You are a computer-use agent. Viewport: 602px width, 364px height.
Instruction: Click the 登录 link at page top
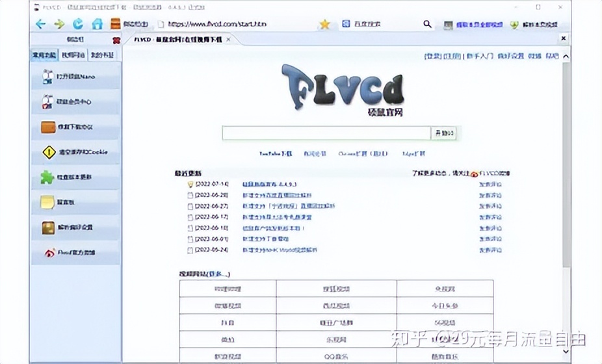433,56
